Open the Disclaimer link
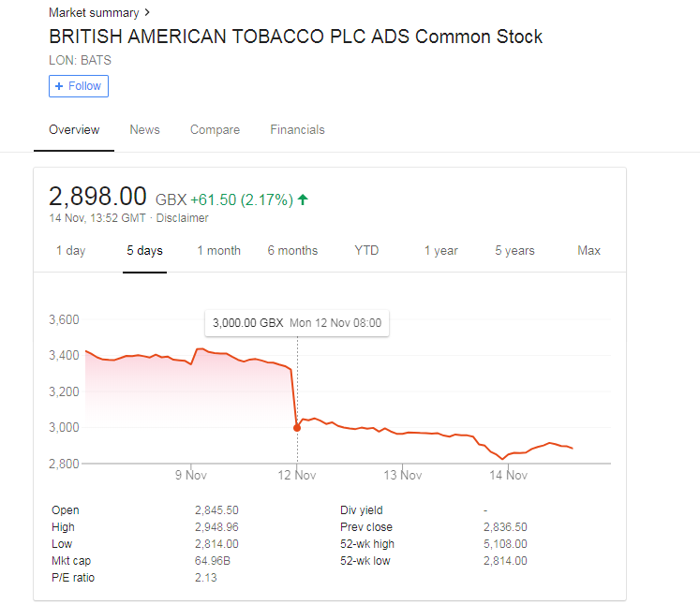The width and height of the screenshot is (700, 605). pos(182,218)
